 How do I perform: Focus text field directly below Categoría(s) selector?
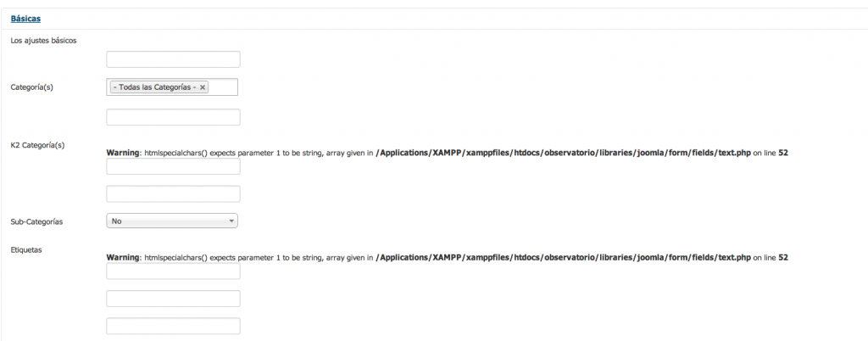tap(173, 117)
